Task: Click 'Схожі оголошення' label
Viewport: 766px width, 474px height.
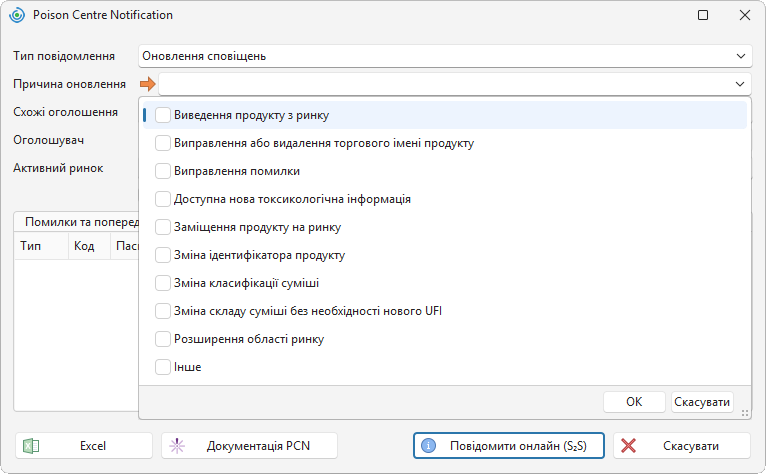Action: click(x=65, y=112)
